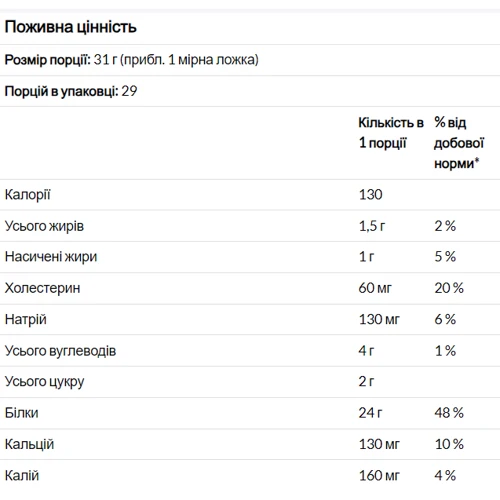Select the 'Порцій в упаковці' label
The width and height of the screenshot is (500, 500).
(x=61, y=91)
